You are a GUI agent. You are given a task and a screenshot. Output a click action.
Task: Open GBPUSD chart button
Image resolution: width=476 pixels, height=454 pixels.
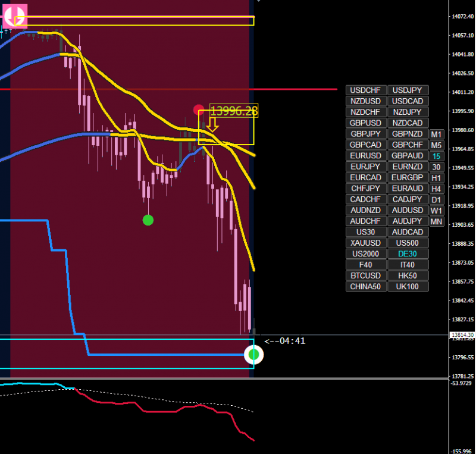tap(366, 123)
